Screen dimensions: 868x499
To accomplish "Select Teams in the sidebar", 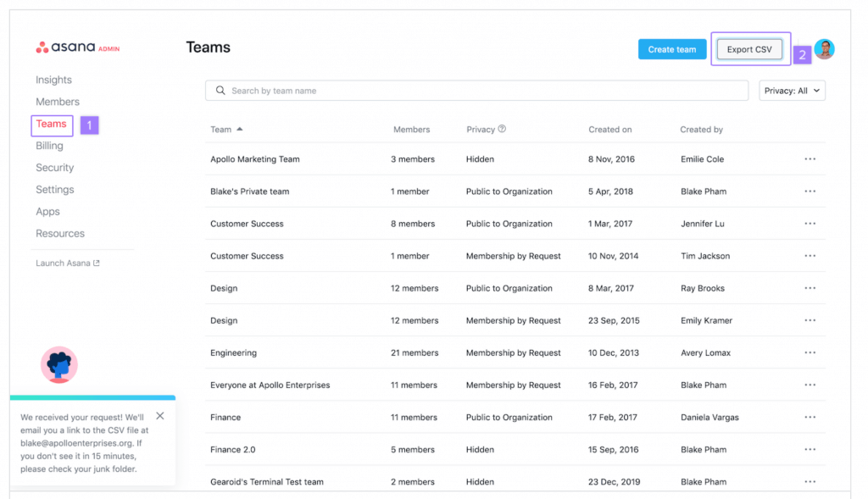I will click(52, 124).
